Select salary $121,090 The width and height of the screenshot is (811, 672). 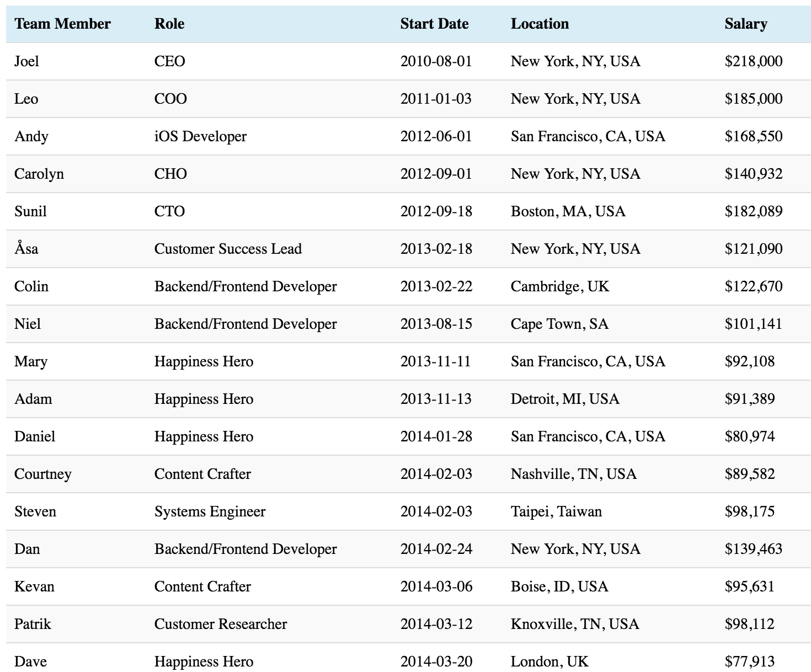tap(754, 249)
